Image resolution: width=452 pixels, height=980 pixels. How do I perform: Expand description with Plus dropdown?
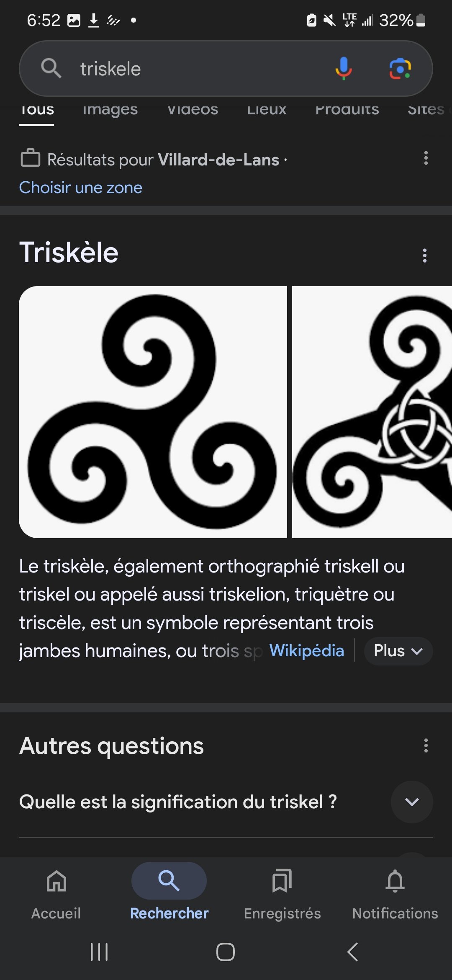click(x=398, y=651)
